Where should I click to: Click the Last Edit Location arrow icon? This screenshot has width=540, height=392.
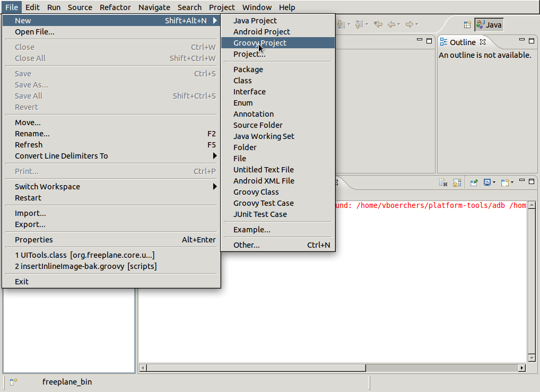tap(378, 24)
